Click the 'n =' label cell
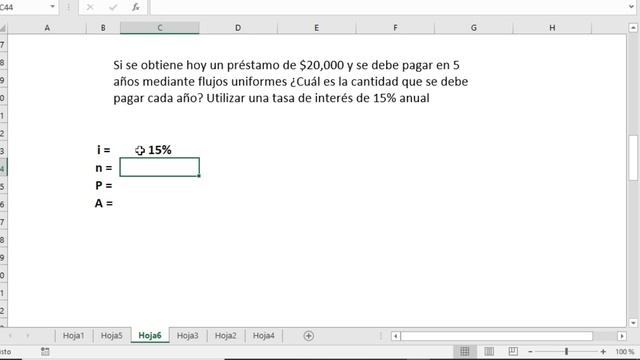Screen dimensions: 640x360 click(103, 168)
